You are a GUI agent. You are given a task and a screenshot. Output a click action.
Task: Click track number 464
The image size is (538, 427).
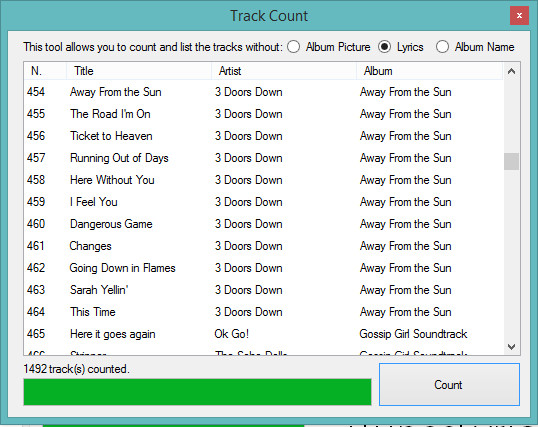click(x=36, y=312)
